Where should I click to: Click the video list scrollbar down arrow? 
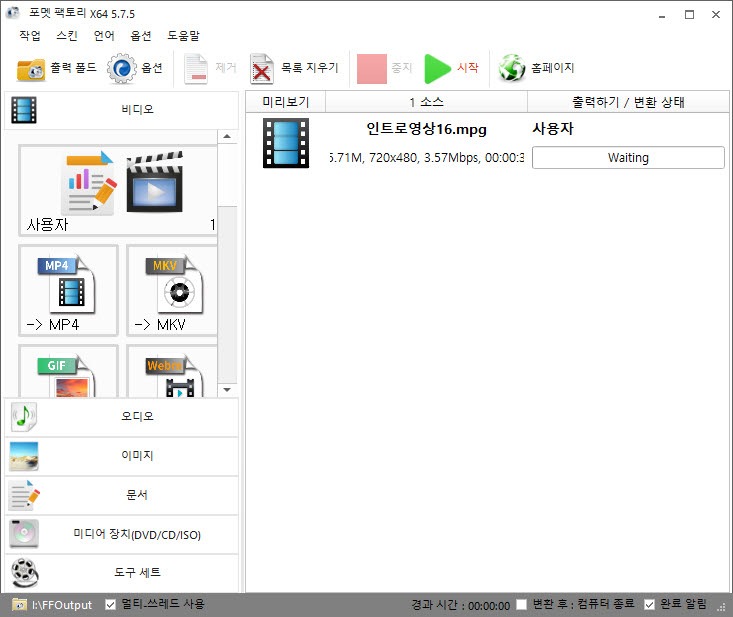coord(227,389)
